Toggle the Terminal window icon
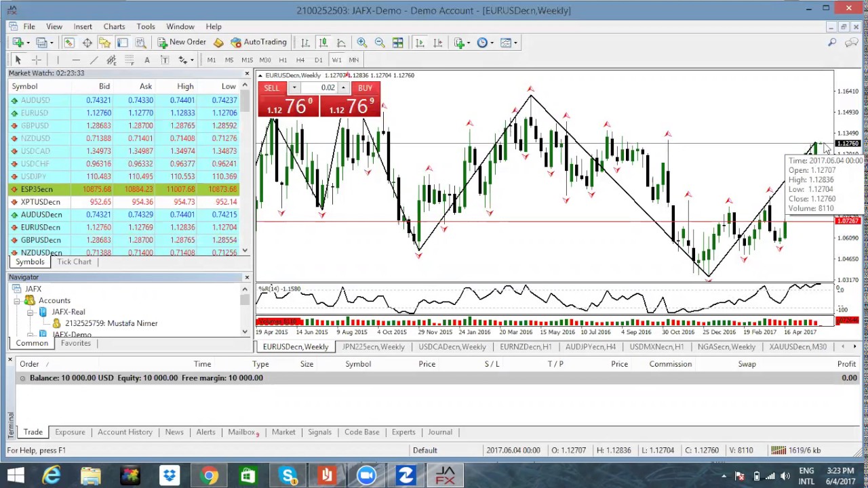Screen dimensions: 868x488 click(x=123, y=43)
